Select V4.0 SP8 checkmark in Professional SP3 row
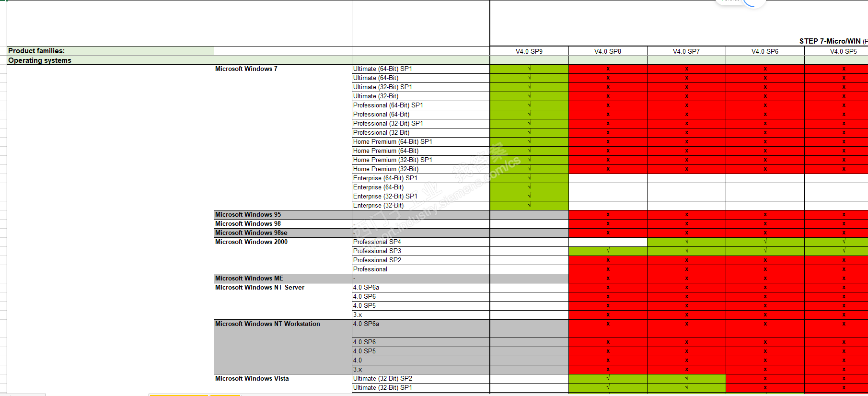The image size is (868, 396). pyautogui.click(x=608, y=251)
